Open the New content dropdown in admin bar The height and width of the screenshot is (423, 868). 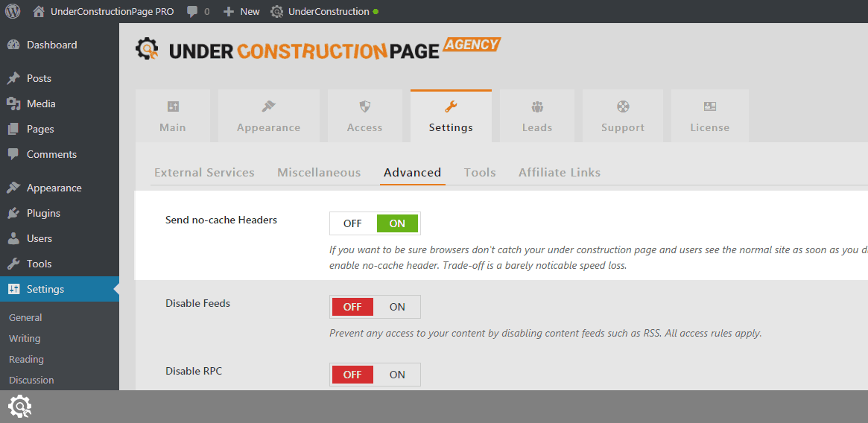point(241,12)
